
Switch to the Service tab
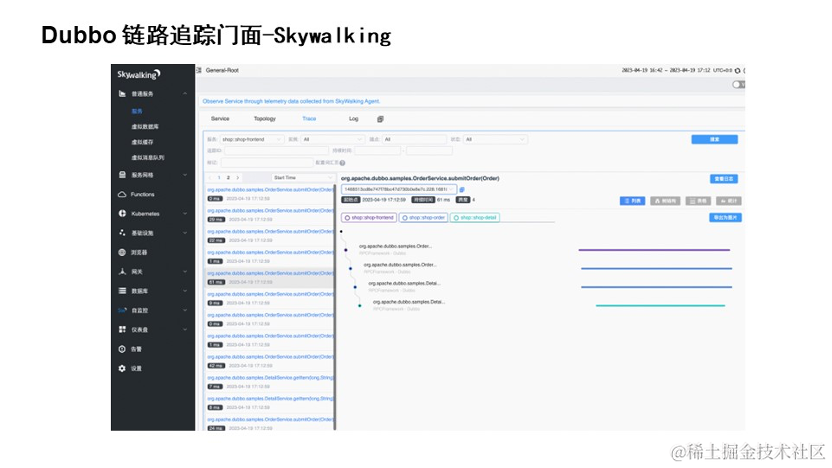pyautogui.click(x=220, y=119)
